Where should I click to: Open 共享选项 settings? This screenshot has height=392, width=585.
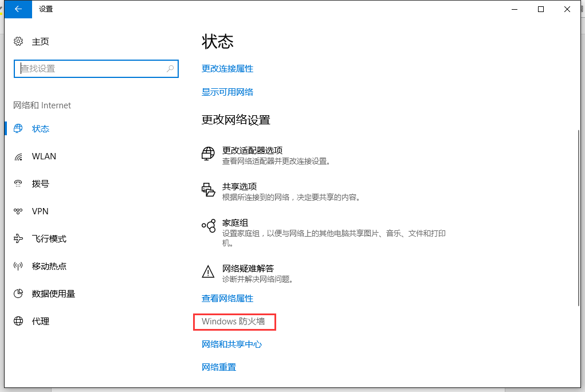tap(239, 187)
